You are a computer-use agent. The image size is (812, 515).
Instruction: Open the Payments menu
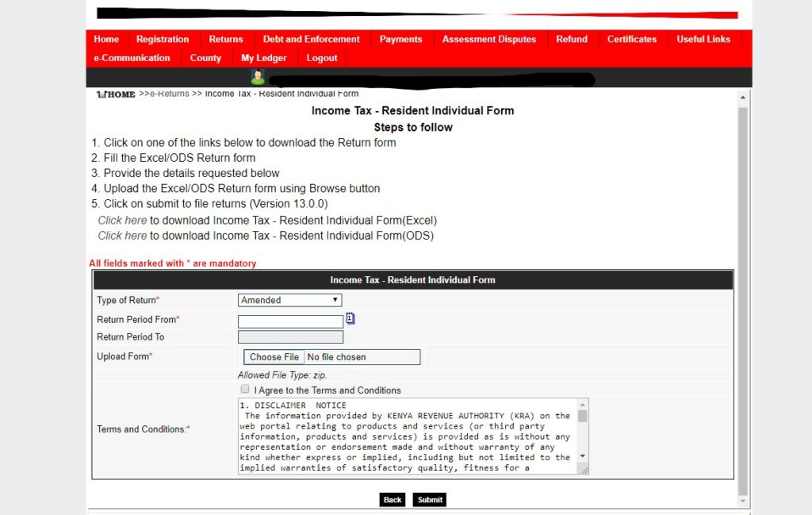[x=400, y=39]
